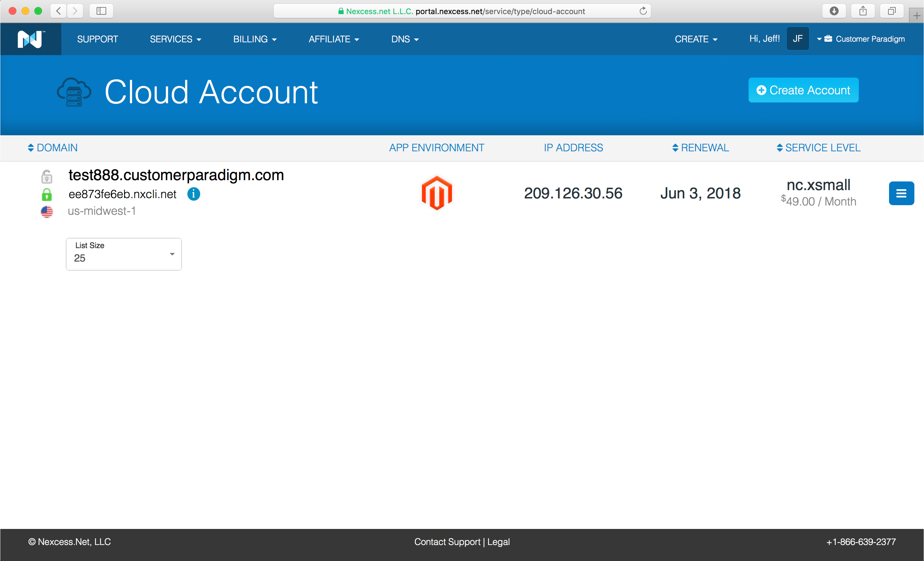Click the Contact Support footer link

(447, 541)
